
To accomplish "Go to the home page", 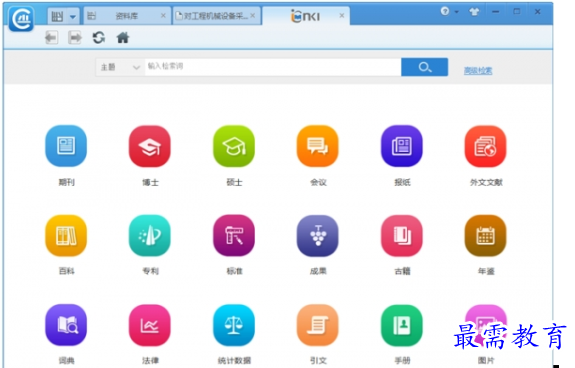I will 123,37.
